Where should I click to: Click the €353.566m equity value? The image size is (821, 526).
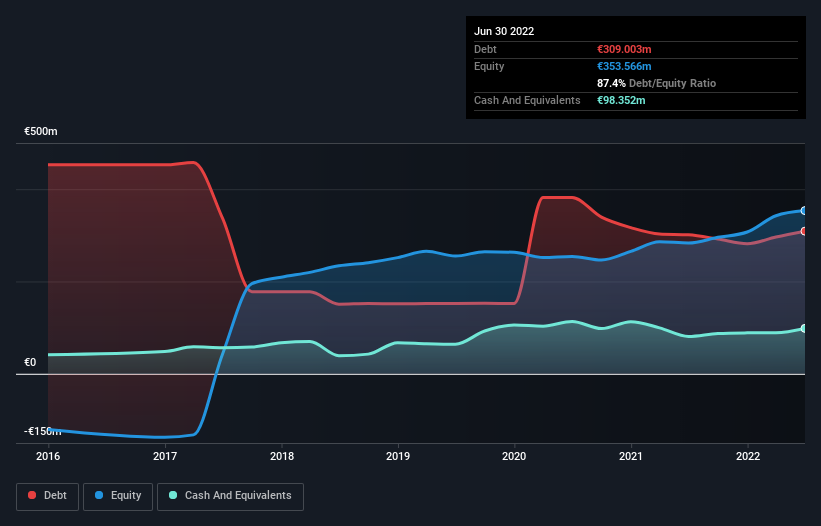tap(624, 66)
